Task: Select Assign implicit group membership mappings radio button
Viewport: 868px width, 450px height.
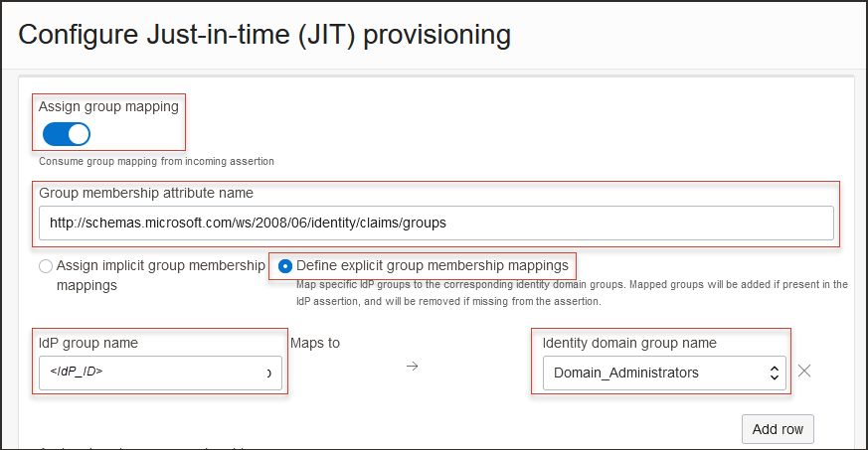Action: coord(46,266)
